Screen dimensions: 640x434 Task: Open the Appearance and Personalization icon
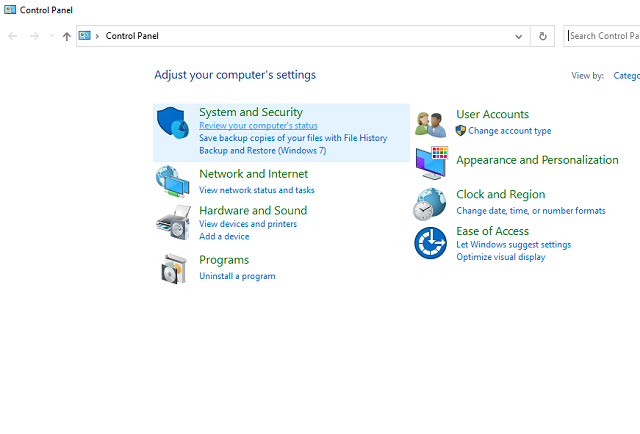click(431, 162)
